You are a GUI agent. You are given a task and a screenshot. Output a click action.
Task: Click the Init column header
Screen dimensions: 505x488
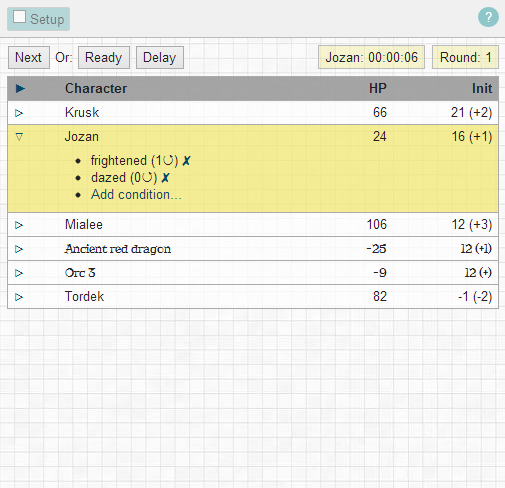(x=482, y=88)
